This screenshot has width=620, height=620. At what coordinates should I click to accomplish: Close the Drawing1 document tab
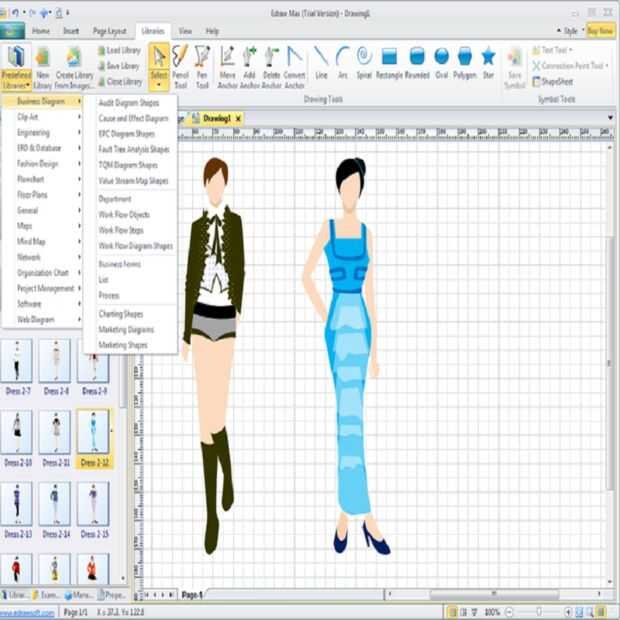(x=238, y=119)
